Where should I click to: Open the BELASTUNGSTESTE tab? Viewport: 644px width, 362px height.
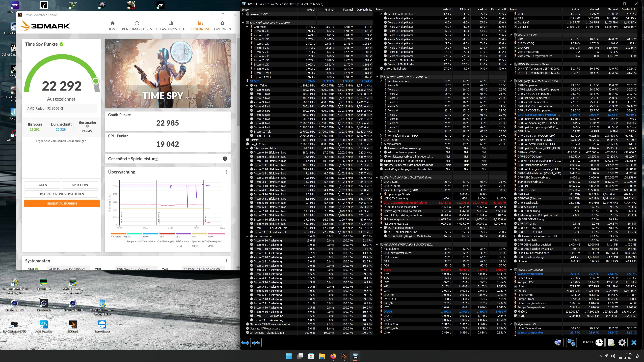coord(171,26)
